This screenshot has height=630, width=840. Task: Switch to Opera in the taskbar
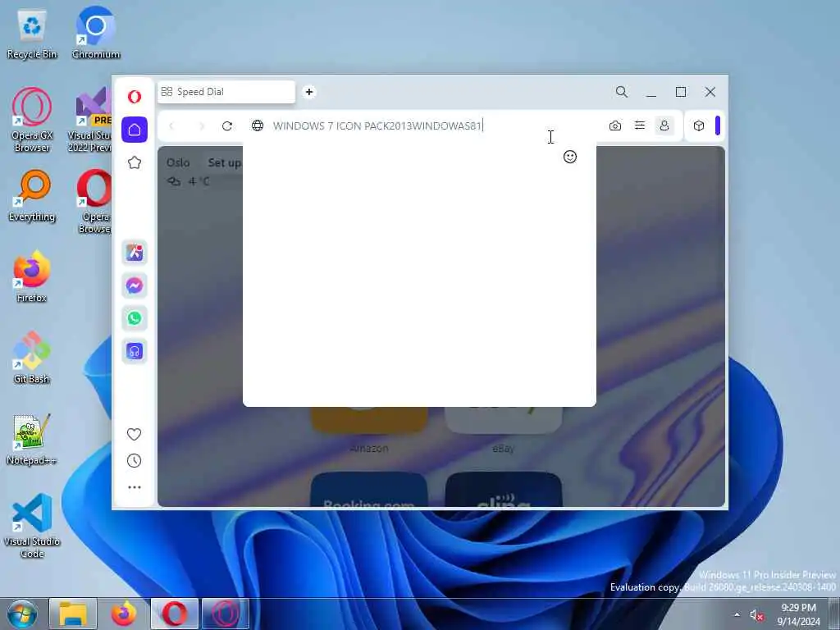coord(175,614)
